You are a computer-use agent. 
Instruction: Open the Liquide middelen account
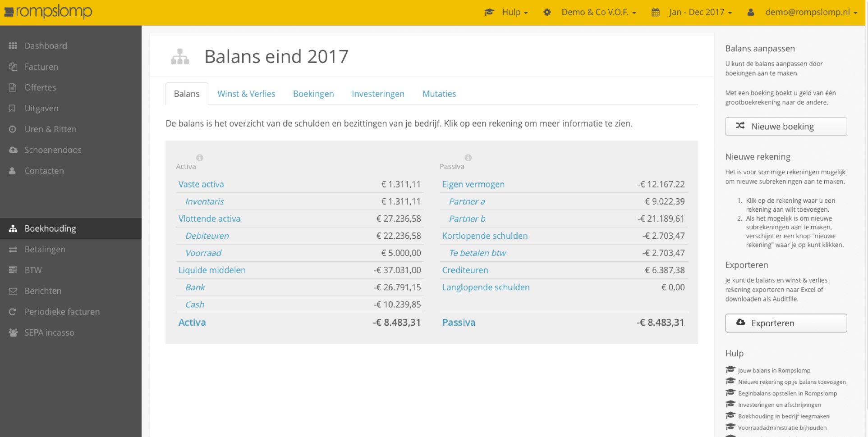pos(212,270)
